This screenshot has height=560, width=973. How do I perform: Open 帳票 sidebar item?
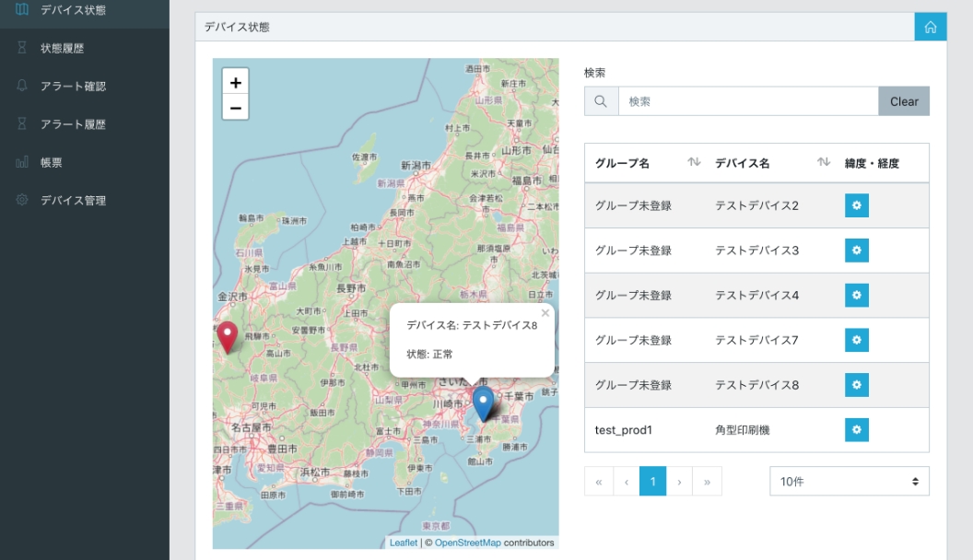click(51, 162)
